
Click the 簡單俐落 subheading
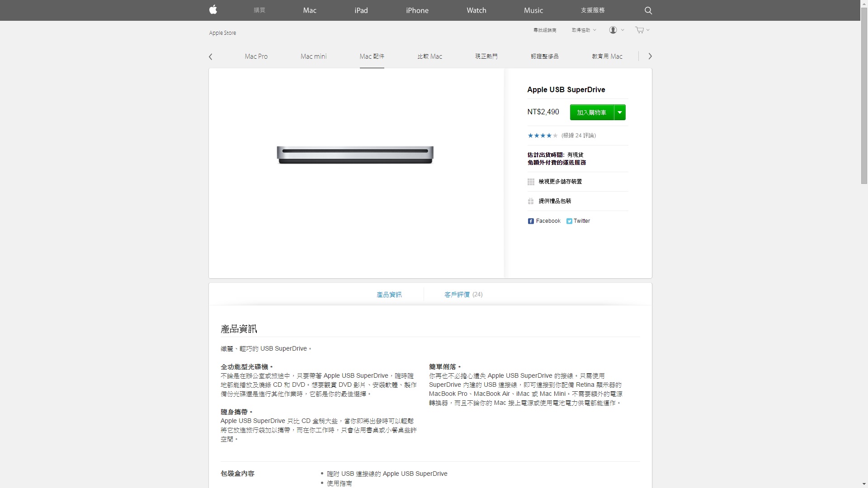click(x=444, y=367)
